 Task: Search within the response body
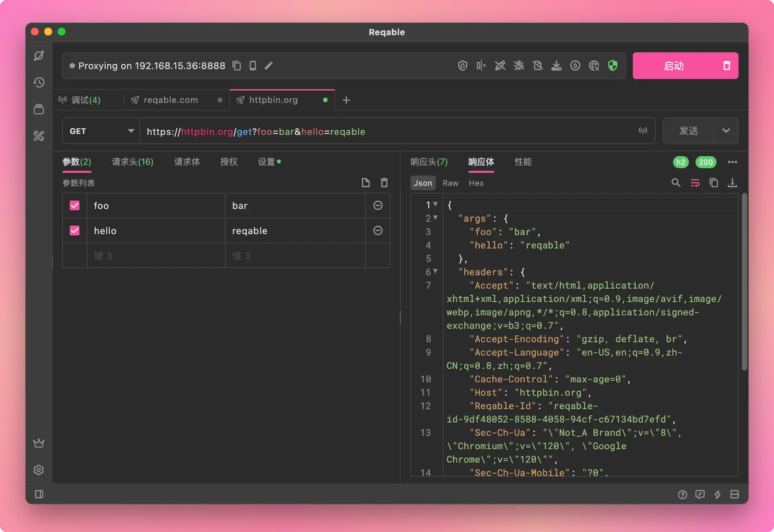tap(676, 183)
